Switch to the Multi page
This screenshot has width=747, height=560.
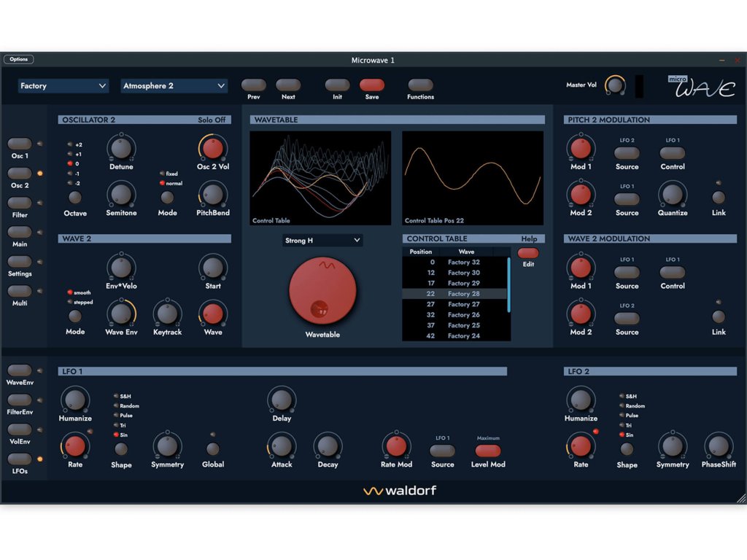20,291
